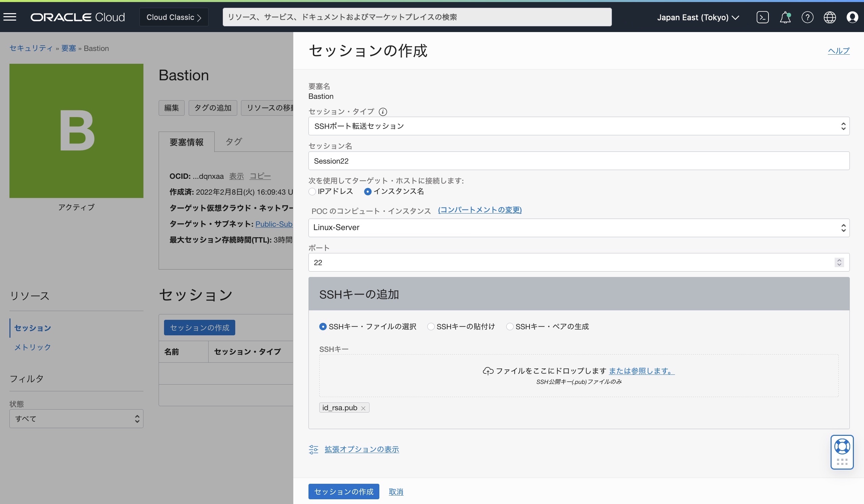Increase the port number stepper

839,260
